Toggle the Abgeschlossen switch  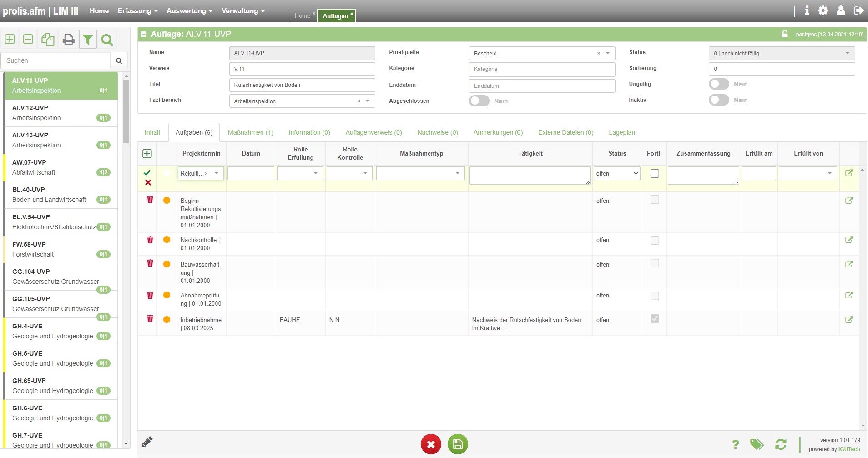479,101
